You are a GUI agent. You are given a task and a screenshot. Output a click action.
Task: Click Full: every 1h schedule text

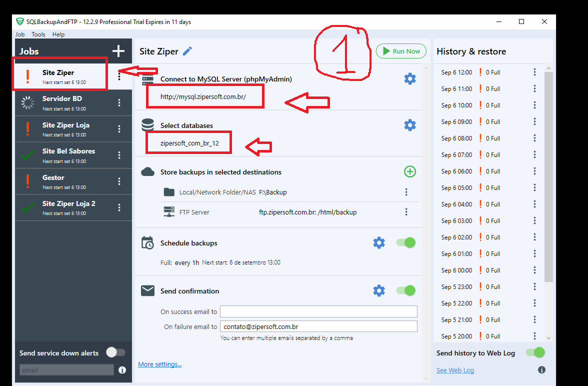[x=179, y=262]
